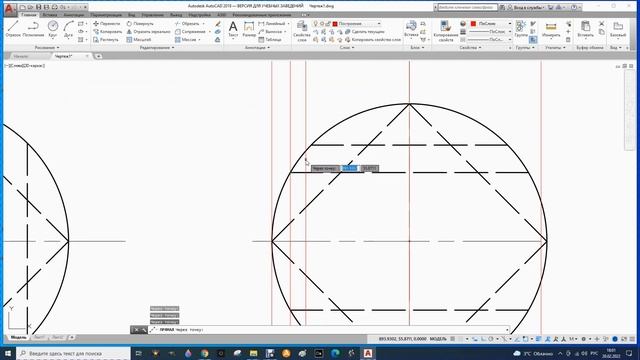This screenshot has width=640, height=360.
Task: Toggle polar tracking in status bar
Action: click(491, 339)
